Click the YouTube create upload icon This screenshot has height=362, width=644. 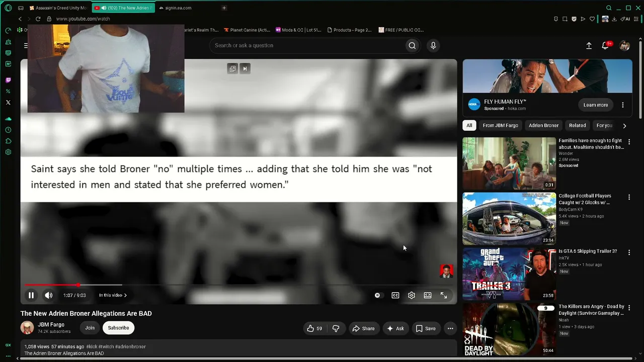click(x=589, y=45)
